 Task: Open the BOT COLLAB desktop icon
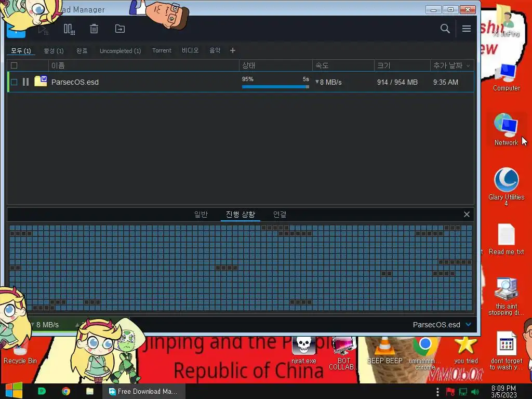pos(343,353)
